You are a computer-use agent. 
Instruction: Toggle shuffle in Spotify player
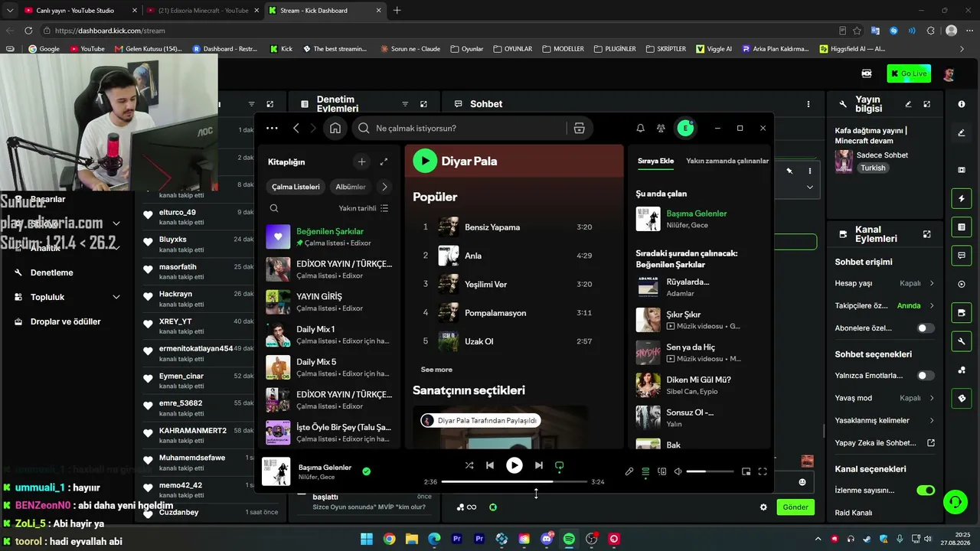coord(469,465)
